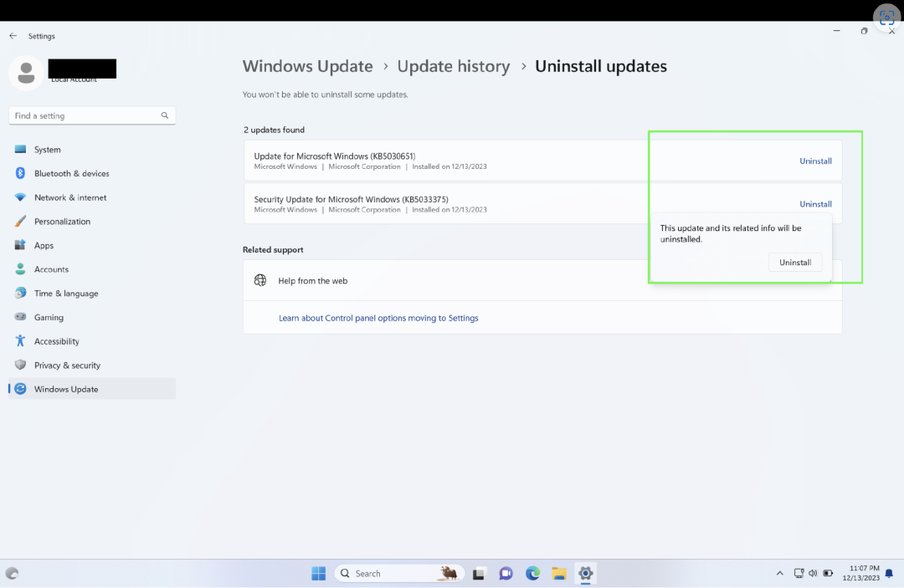Open File Explorer from taskbar
Viewport: 904px width, 588px height.
(558, 573)
